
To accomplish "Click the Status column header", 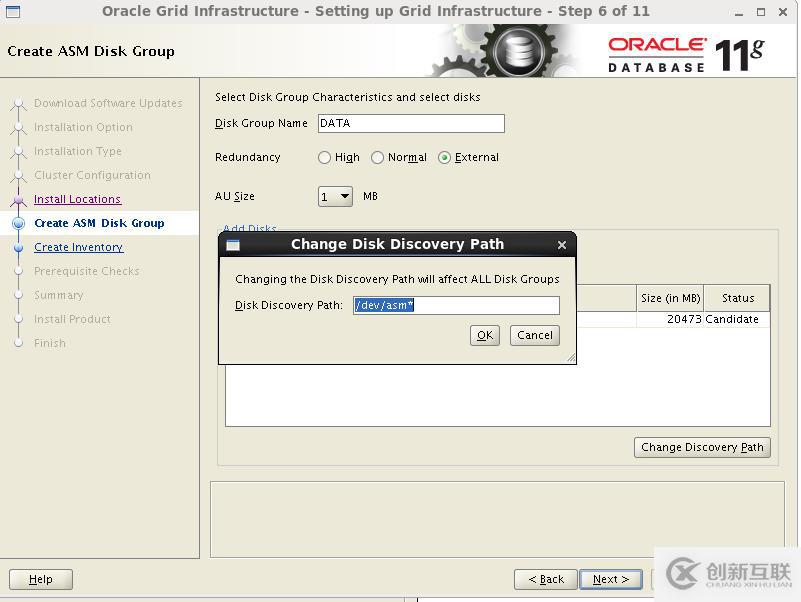I will tap(737, 298).
